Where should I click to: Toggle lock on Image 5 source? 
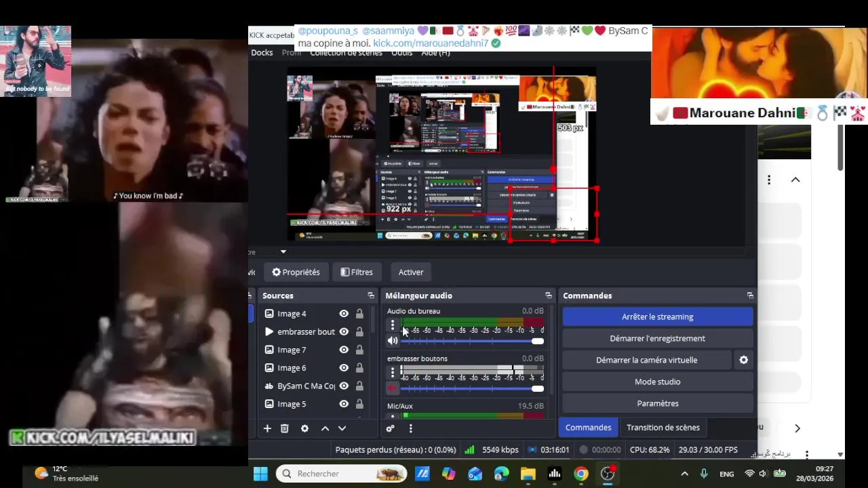click(x=359, y=404)
